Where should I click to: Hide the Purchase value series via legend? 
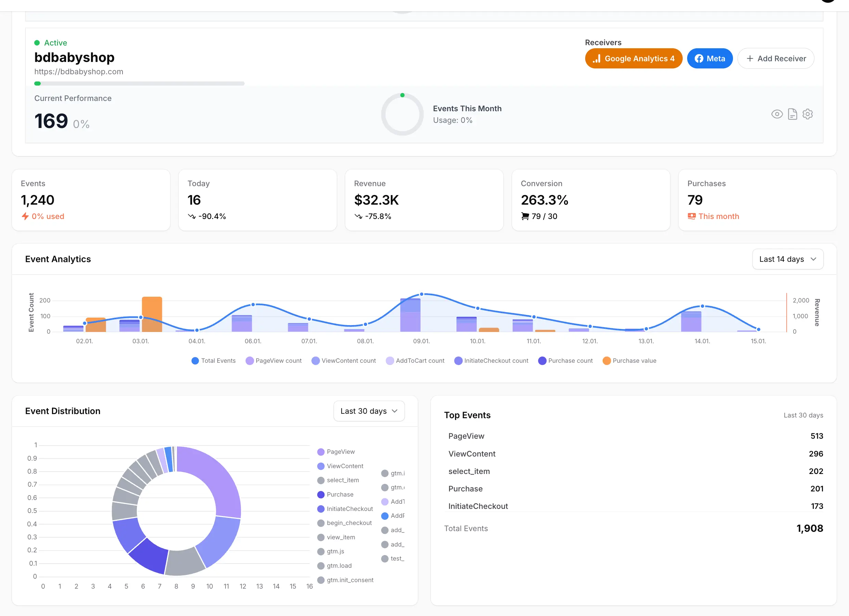pyautogui.click(x=630, y=361)
